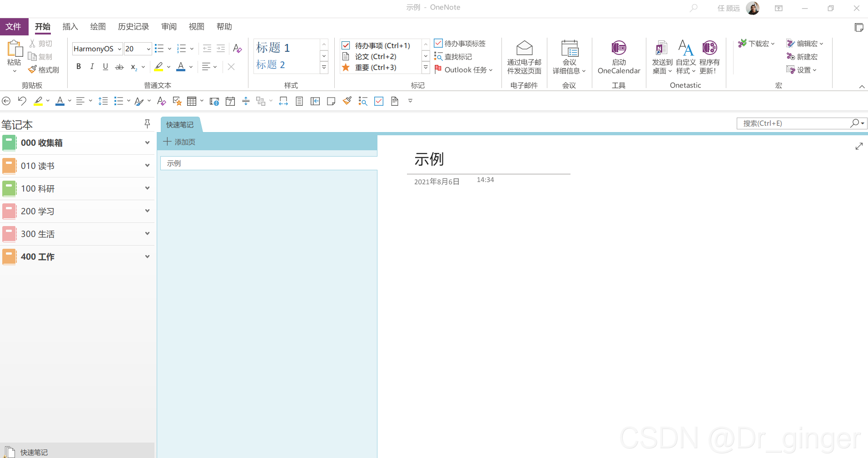Open Meeting Details (会议详细信息)
868x458 pixels.
click(569, 57)
